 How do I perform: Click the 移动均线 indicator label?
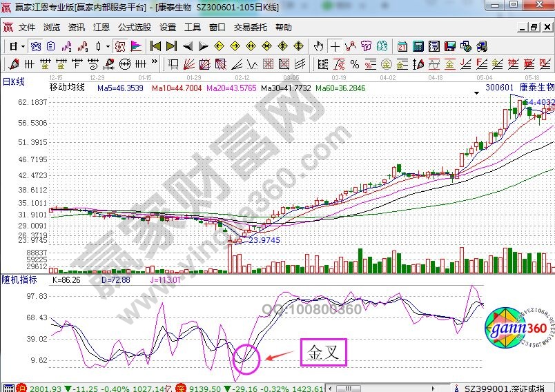tap(66, 88)
